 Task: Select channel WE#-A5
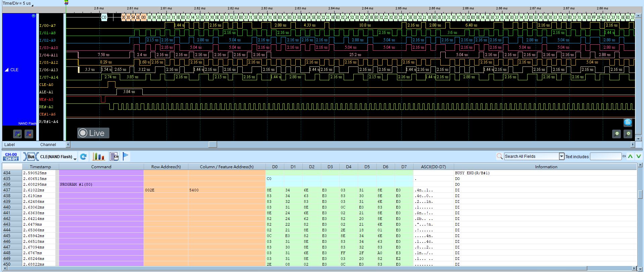pyautogui.click(x=46, y=99)
